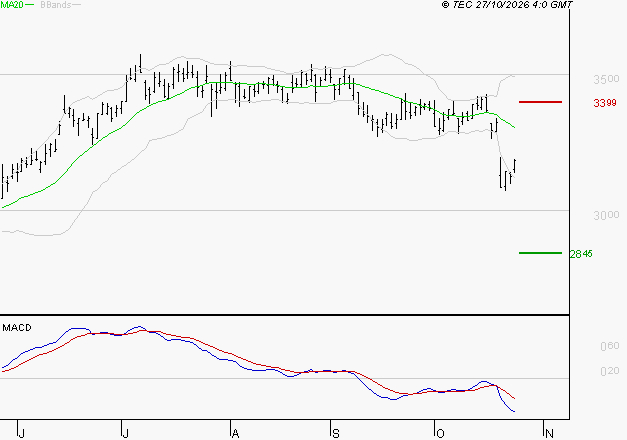Click the MA20 legend label
Screen dimensions: 627x440
click(12, 5)
